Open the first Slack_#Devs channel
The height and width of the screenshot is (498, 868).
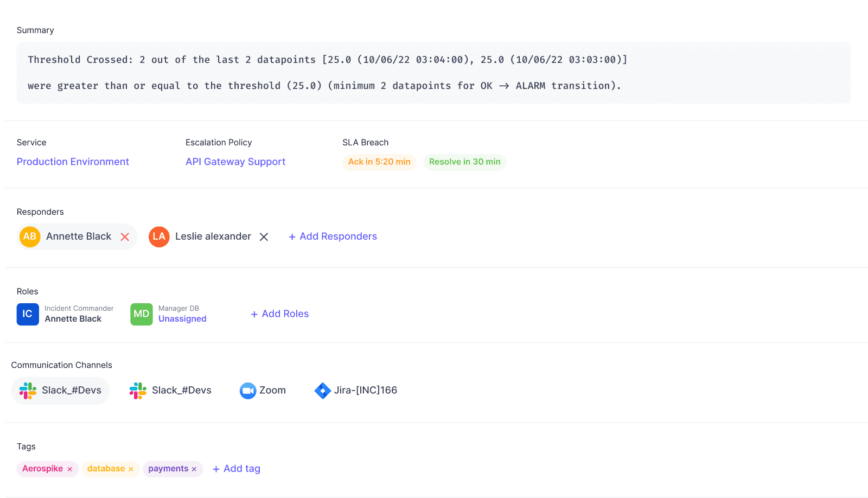60,390
